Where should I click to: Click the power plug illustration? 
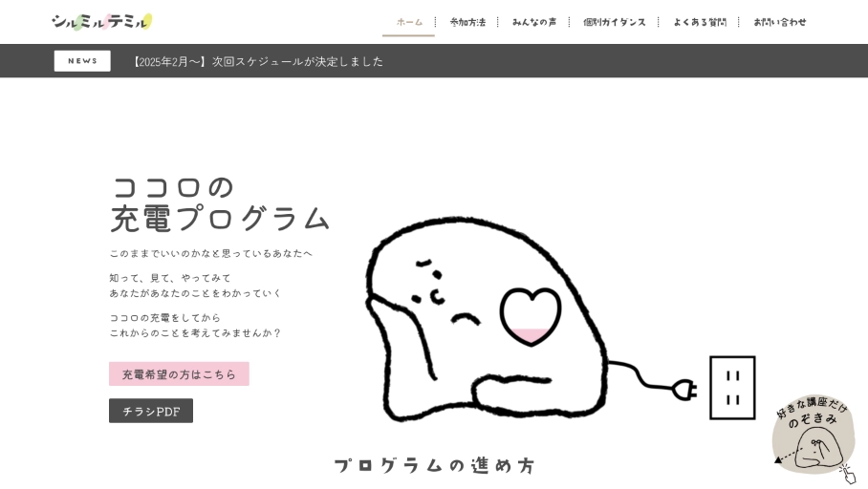click(683, 389)
